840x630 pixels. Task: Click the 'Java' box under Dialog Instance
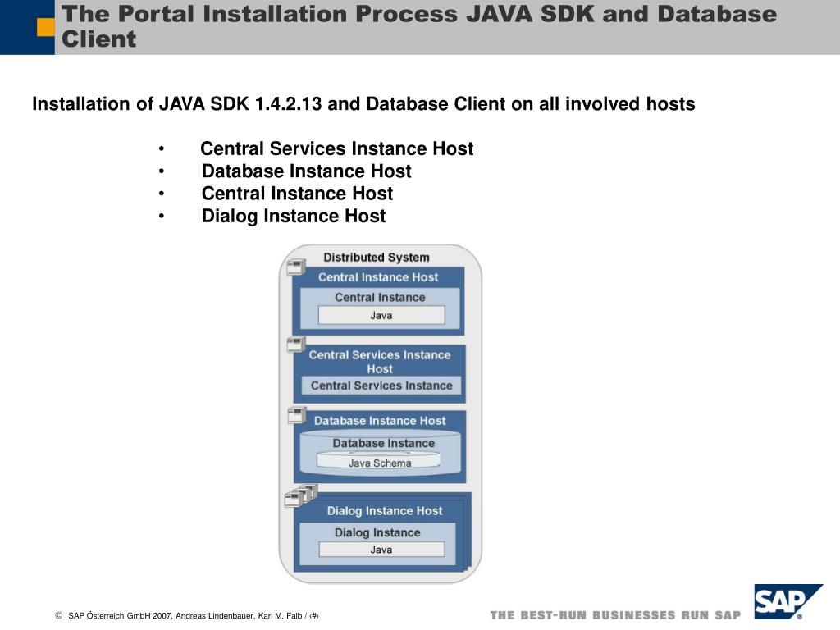(381, 549)
